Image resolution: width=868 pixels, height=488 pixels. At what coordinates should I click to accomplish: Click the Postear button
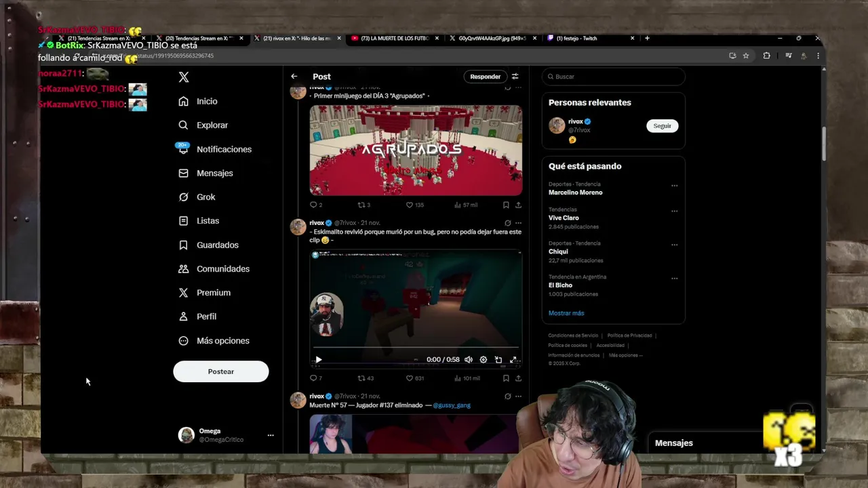221,371
